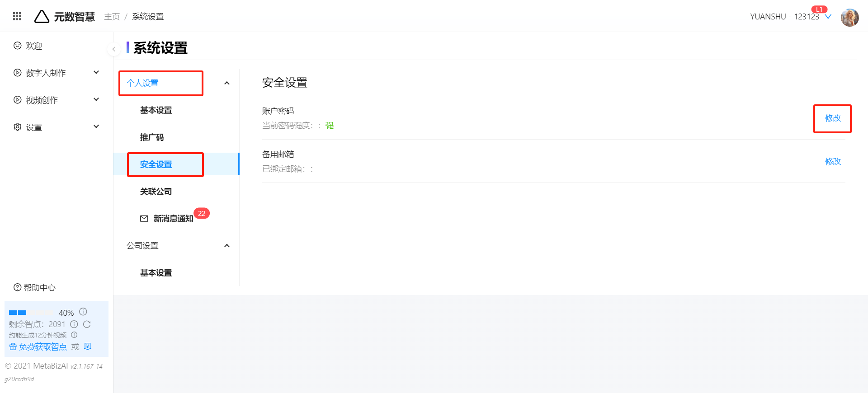Expand 视频创作 chevron
868x393 pixels.
coord(96,99)
